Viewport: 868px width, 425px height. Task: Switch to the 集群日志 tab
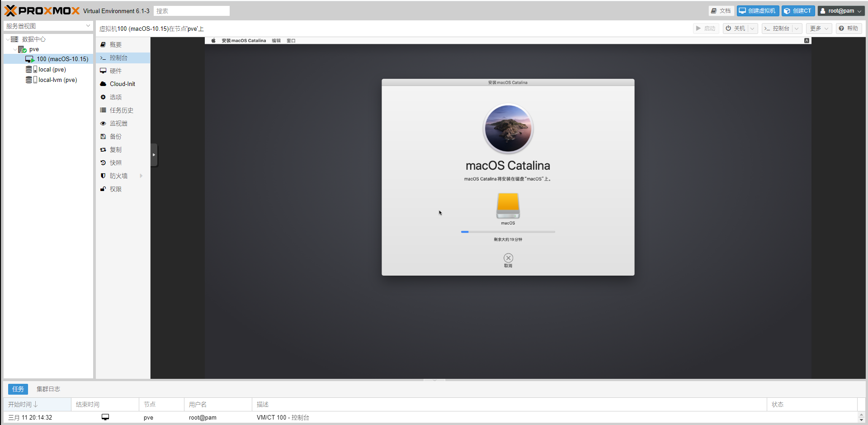point(48,389)
